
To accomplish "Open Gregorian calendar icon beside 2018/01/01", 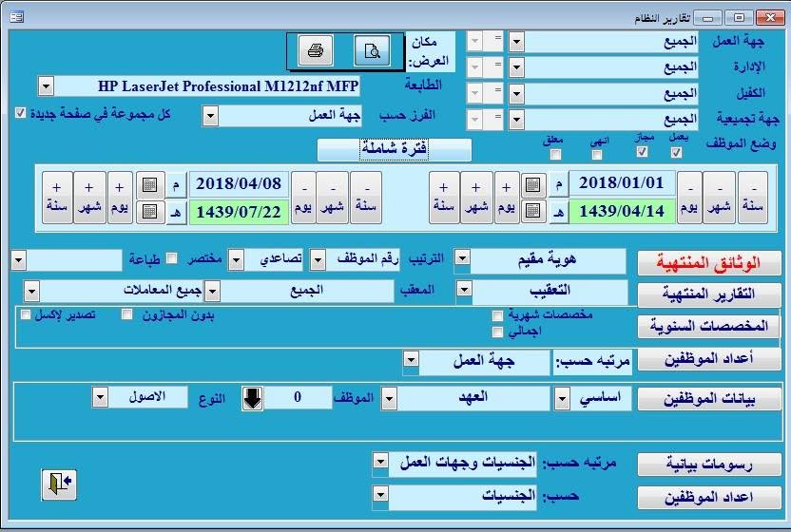I will coord(532,185).
